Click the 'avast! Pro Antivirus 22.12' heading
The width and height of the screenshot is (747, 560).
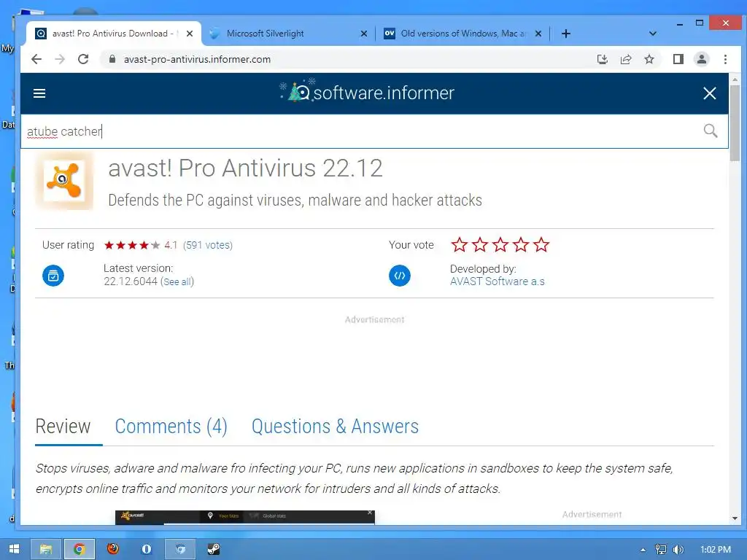pyautogui.click(x=245, y=168)
